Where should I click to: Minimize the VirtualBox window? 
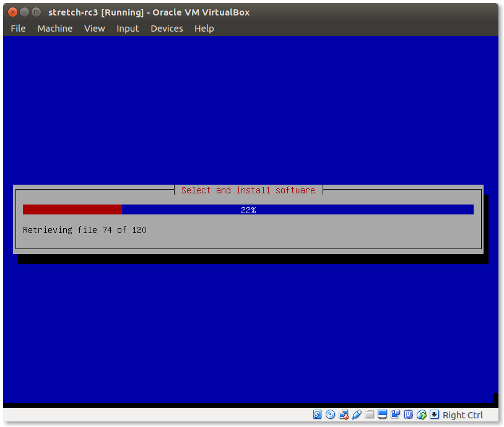(24, 12)
